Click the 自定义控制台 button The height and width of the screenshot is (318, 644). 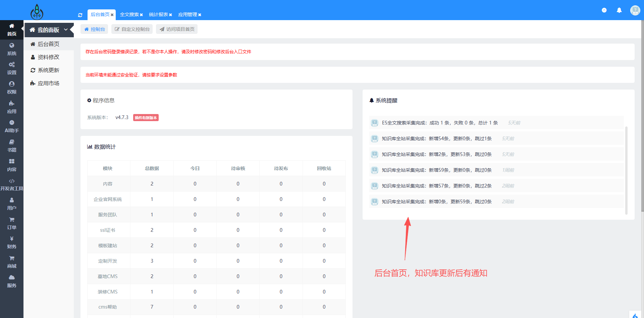point(132,29)
